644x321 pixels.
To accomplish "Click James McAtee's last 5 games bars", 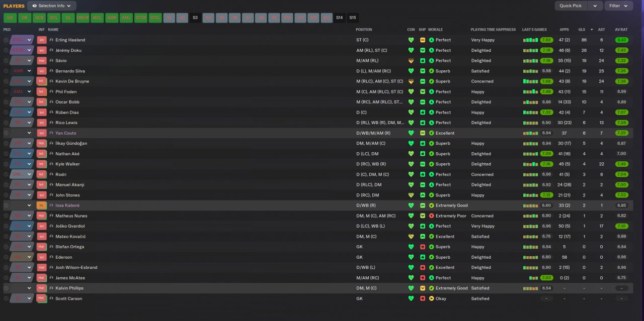I will [533, 278].
